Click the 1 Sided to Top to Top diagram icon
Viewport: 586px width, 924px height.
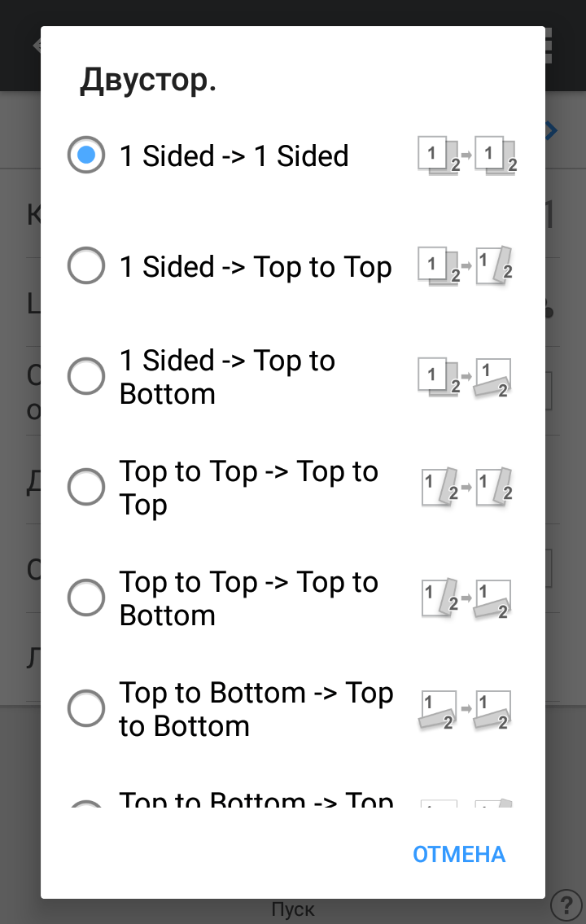tap(467, 266)
